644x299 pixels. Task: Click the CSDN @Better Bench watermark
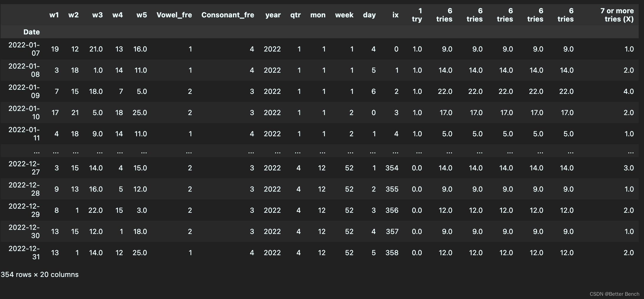point(614,294)
